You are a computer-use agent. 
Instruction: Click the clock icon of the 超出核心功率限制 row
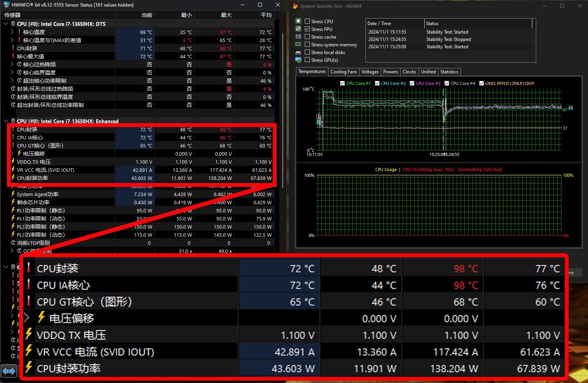19,81
